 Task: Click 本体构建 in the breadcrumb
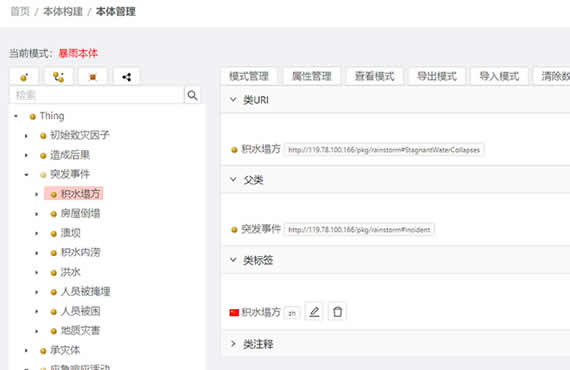(63, 12)
